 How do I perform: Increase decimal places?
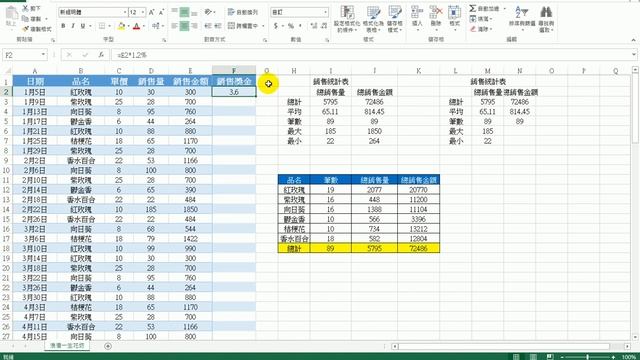click(x=314, y=26)
